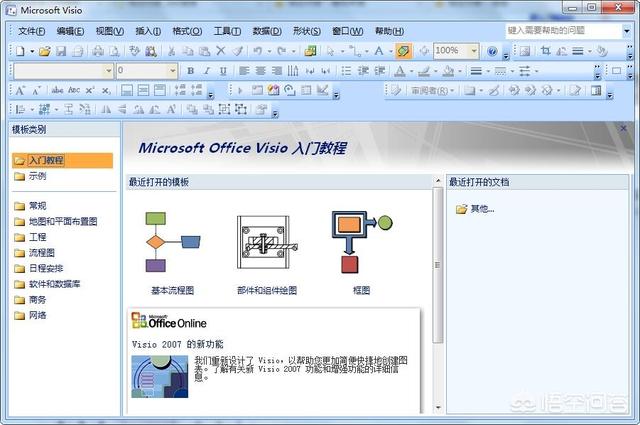640x425 pixels.
Task: Toggle superscript x² formatting
Action: [90, 90]
